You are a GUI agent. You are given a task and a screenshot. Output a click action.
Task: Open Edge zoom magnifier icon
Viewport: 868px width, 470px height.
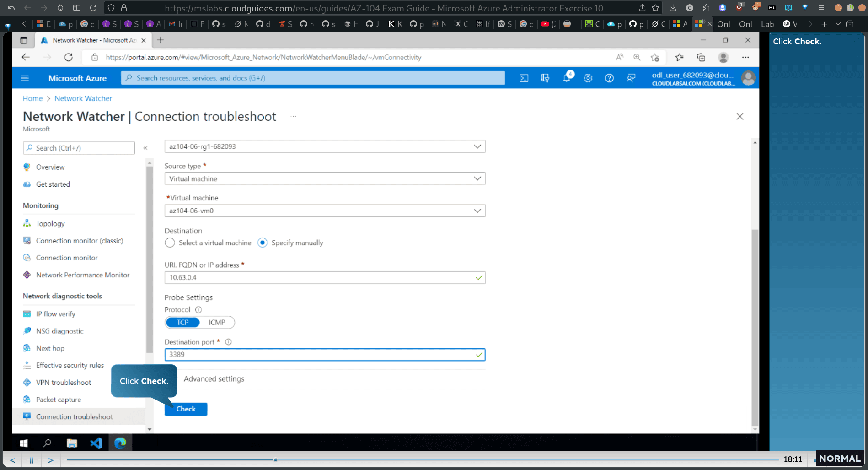637,57
